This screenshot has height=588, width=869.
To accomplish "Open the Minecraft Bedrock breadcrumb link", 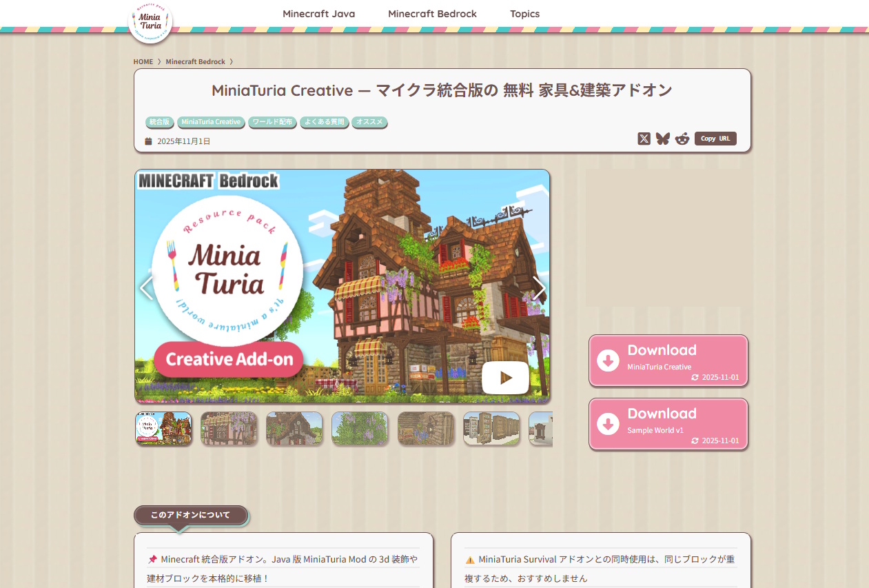I will tap(195, 61).
